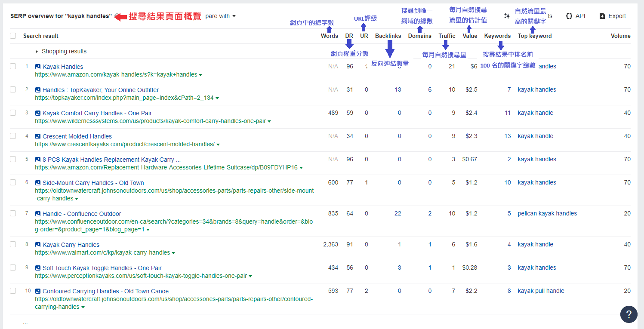Click the Backlinks column header
The image size is (644, 329).
[388, 36]
